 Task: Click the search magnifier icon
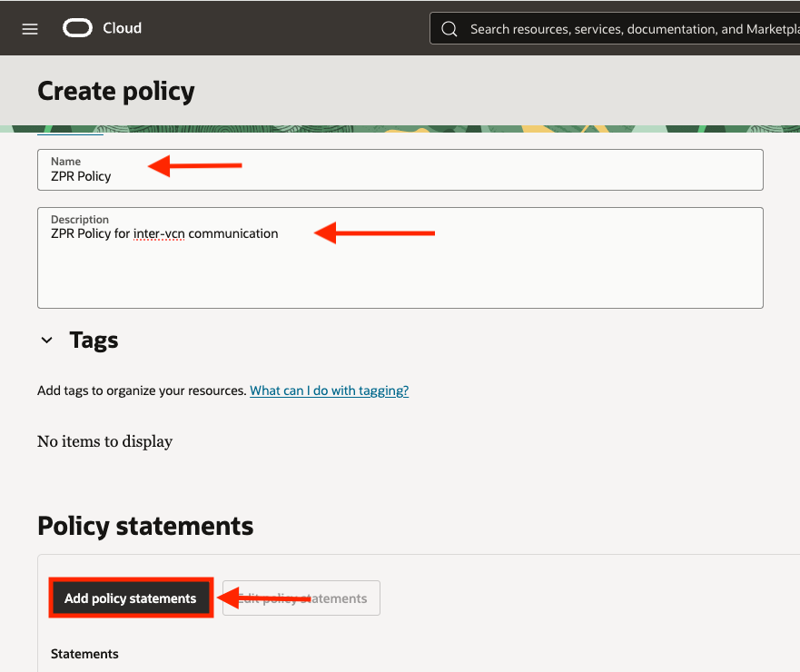[x=449, y=29]
